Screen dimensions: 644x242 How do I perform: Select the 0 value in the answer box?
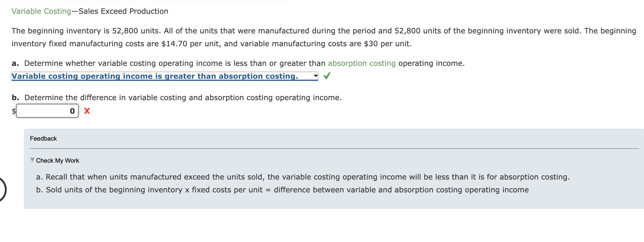[x=72, y=111]
